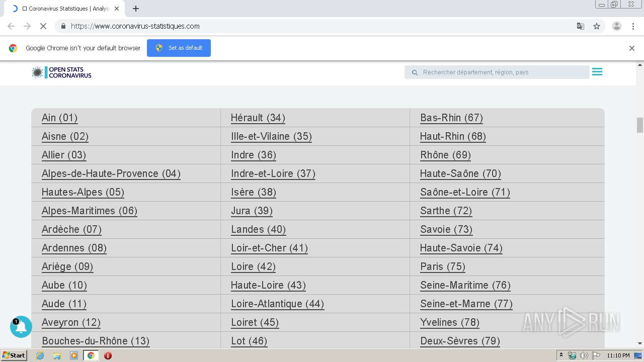Dismiss the default browser notification bar

tap(632, 48)
